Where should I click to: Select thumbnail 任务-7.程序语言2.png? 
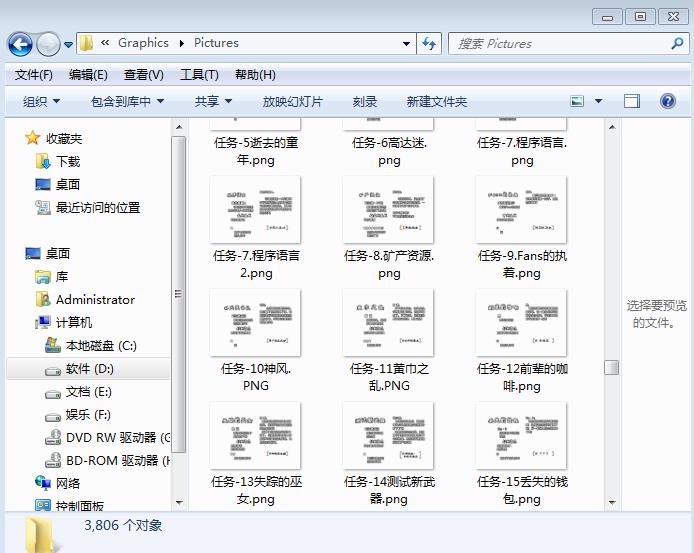click(x=255, y=209)
